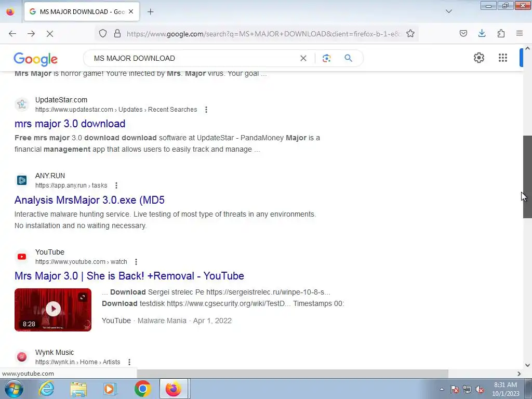
Task: Click the Wynk Music favicon
Action: tap(22, 357)
